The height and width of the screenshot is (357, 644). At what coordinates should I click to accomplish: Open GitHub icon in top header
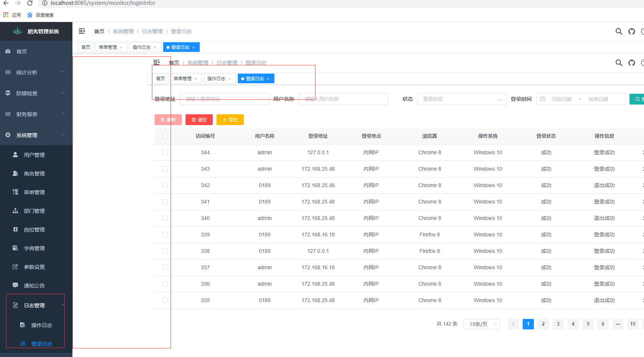coord(632,31)
